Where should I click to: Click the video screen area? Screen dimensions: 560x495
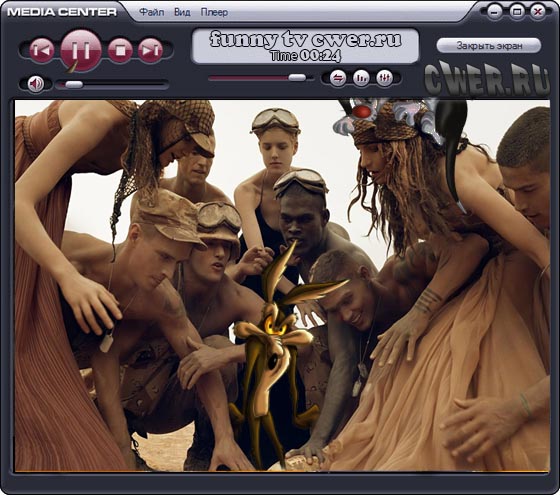[282, 286]
